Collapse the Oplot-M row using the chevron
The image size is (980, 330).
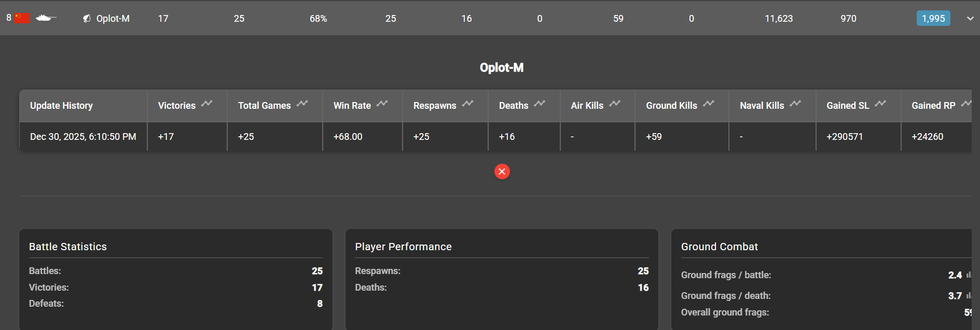point(970,19)
